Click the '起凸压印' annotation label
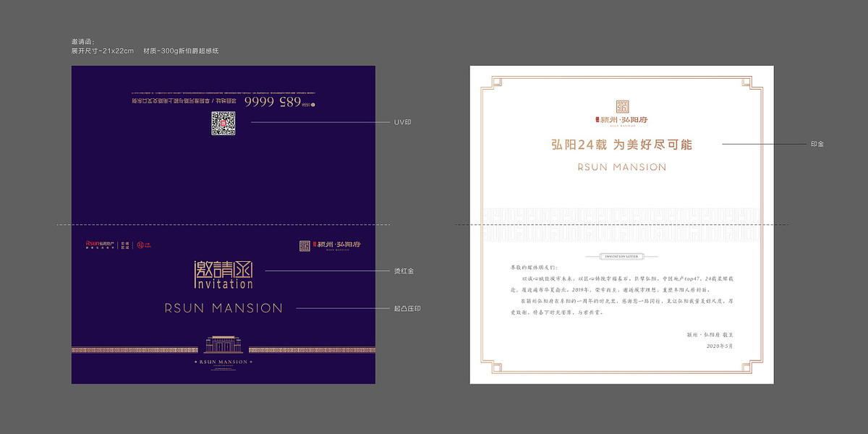 click(407, 308)
